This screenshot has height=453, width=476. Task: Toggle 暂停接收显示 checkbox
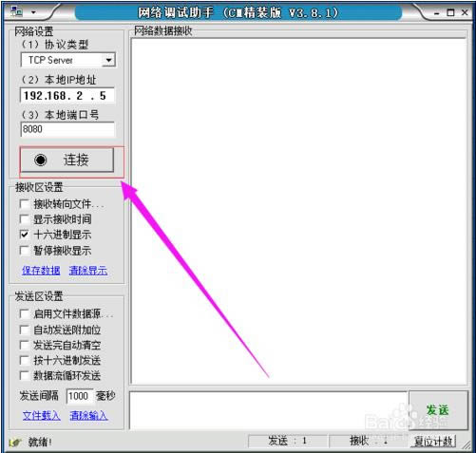(x=25, y=251)
